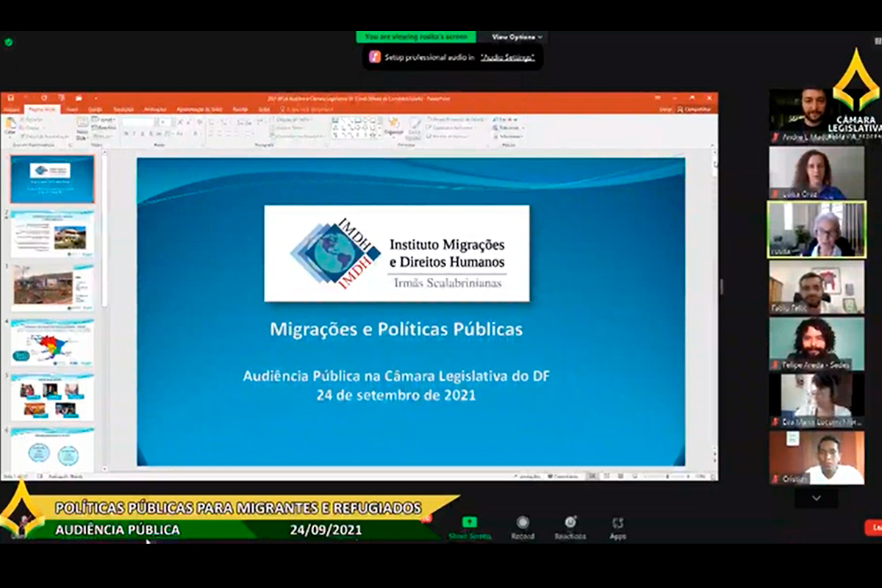Open the Apps icon in Zoom toolbar

point(617,523)
